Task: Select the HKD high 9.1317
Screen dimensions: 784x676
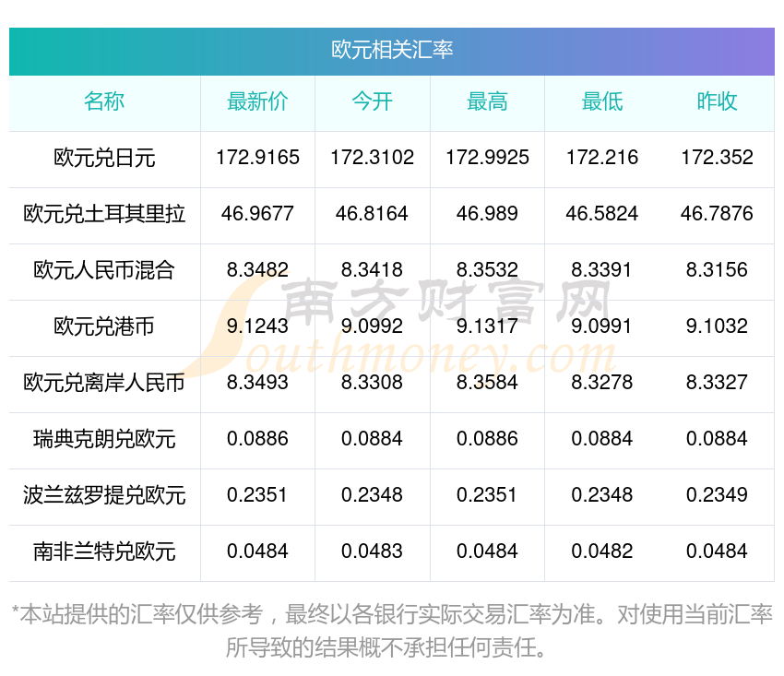Action: [487, 326]
